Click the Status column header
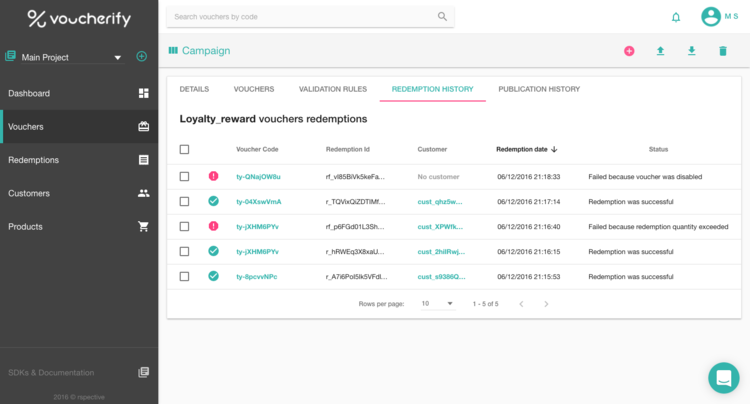The width and height of the screenshot is (750, 404). 658,149
